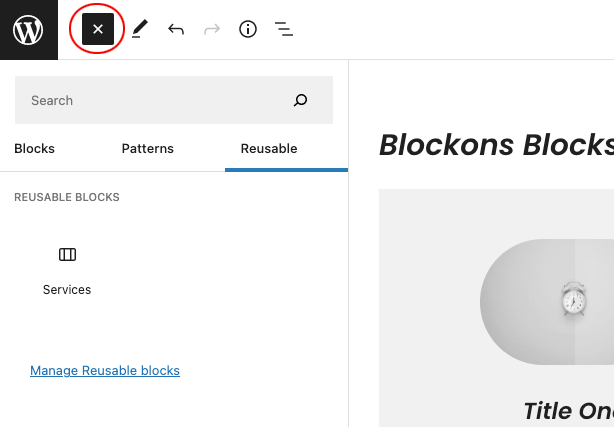Undo the last change
This screenshot has width=614, height=427.
point(176,29)
